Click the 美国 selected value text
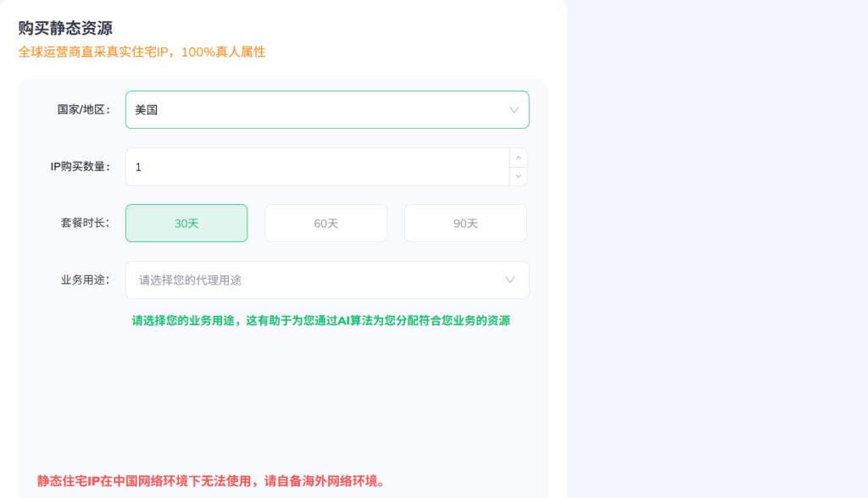Image resolution: width=868 pixels, height=498 pixels. coord(147,110)
